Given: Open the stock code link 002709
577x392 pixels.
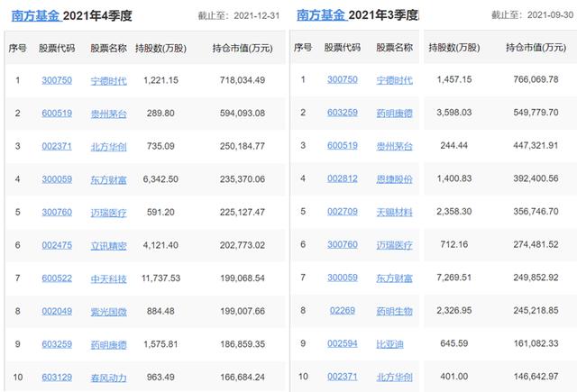Looking at the screenshot, I should [x=343, y=212].
